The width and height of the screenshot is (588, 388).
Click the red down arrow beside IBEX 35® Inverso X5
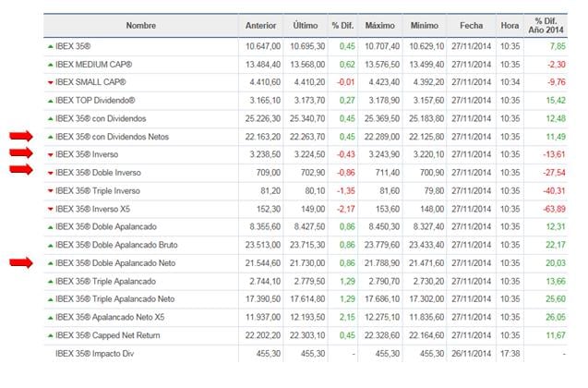coord(51,209)
